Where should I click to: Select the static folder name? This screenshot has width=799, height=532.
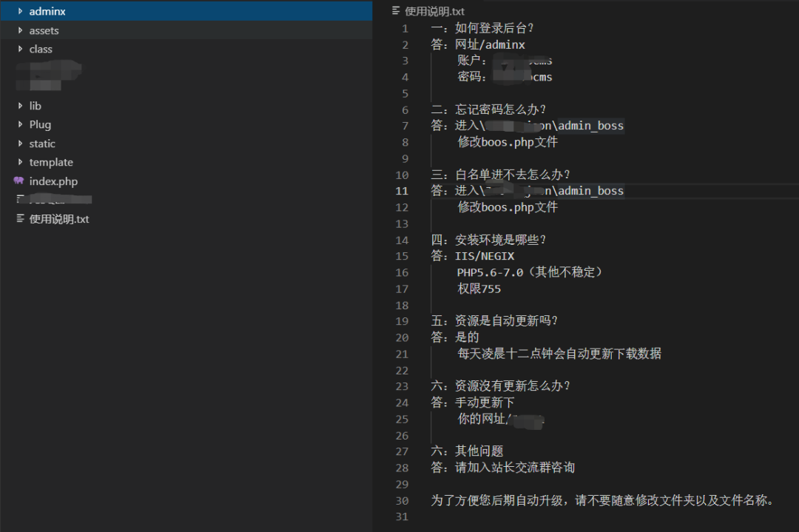pos(42,144)
